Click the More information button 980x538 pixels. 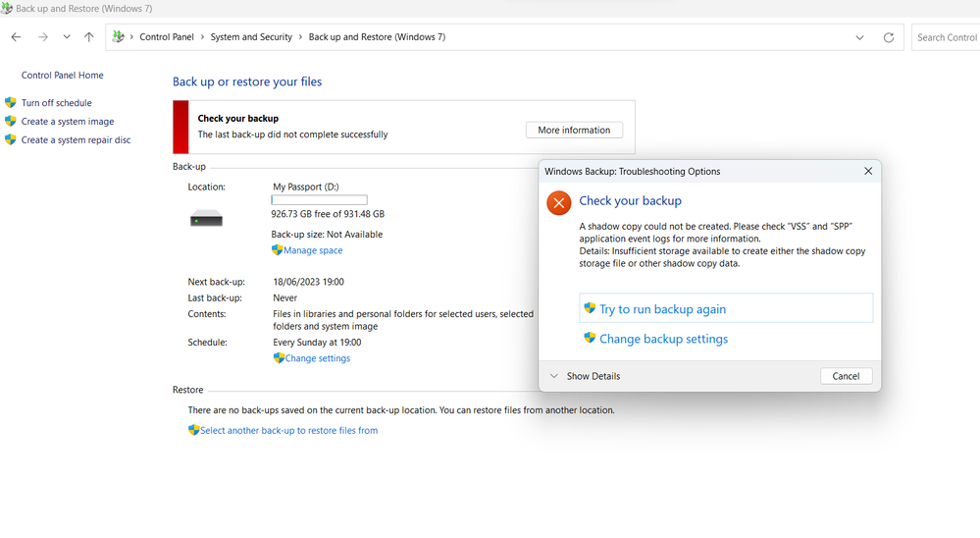pos(574,131)
